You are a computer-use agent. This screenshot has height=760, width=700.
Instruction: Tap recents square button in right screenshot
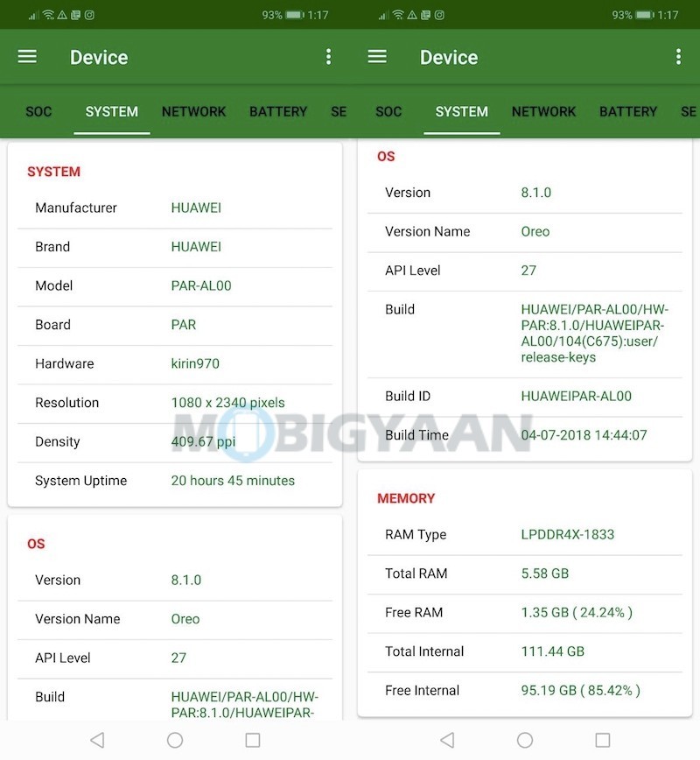tap(602, 740)
